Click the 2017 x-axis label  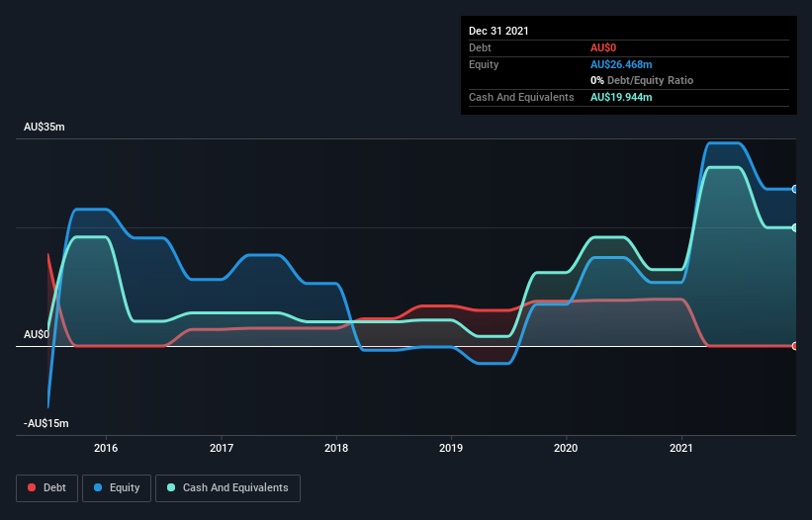222,448
